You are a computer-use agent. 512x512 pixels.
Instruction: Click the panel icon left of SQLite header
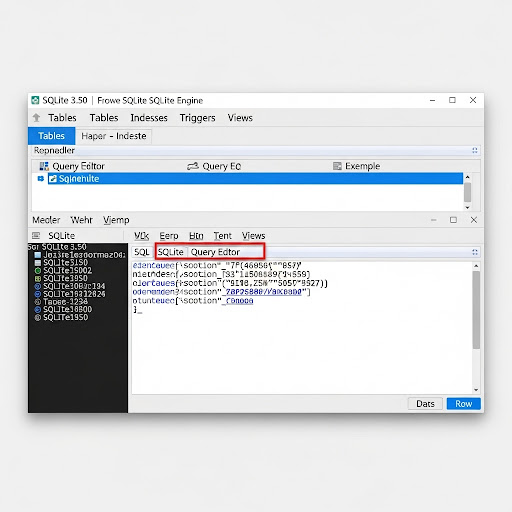tap(36, 236)
